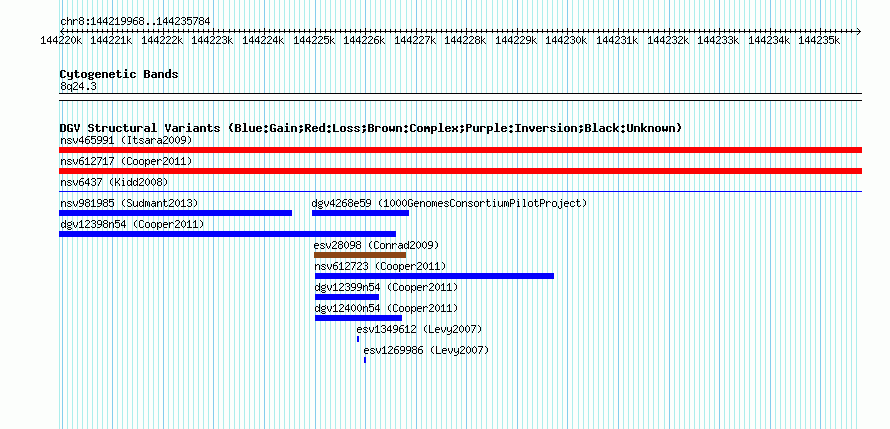
Task: Click the 144221k ruler tick label
Action: point(111,40)
